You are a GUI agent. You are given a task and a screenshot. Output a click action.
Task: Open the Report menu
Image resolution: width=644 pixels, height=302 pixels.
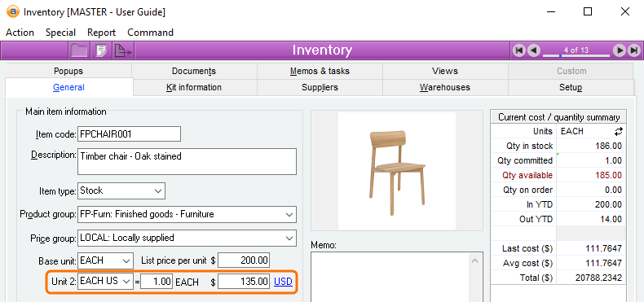click(x=101, y=33)
